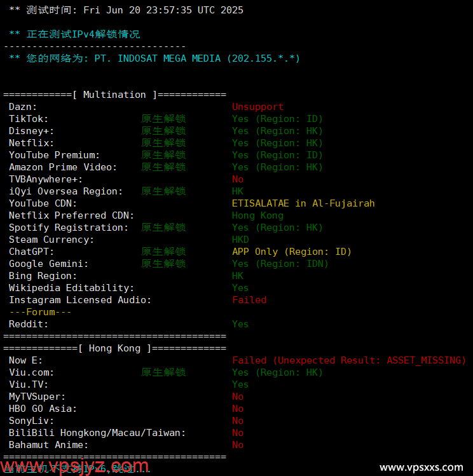Screen dimensions: 473x476
Task: Click the 'Google Gemini:' label
Action: tap(48, 264)
